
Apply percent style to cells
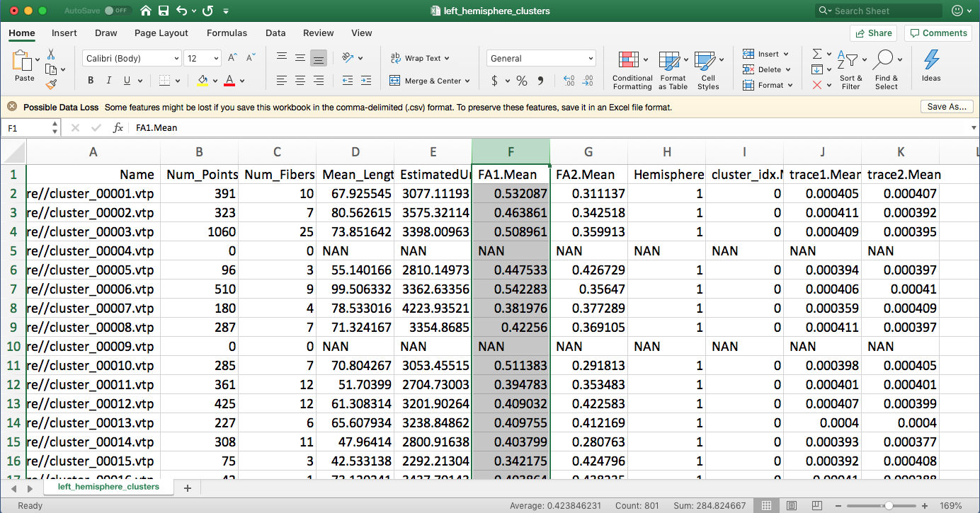coord(522,81)
